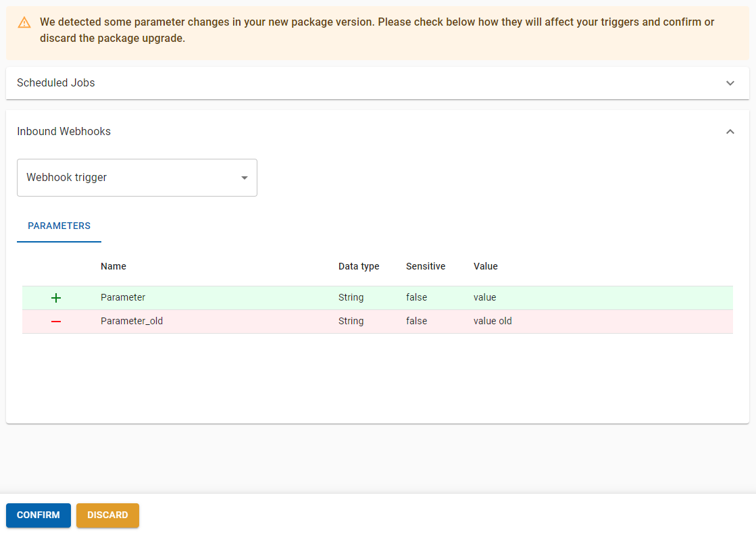The image size is (756, 533).
Task: Expand Scheduled Jobs using its chevron arrow
Action: click(x=730, y=83)
